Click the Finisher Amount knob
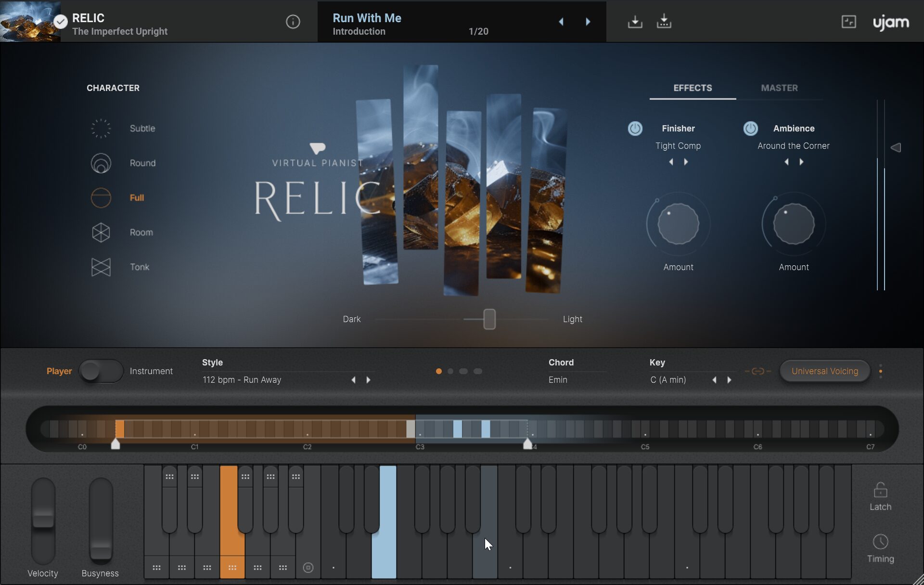The image size is (924, 585). [x=678, y=224]
